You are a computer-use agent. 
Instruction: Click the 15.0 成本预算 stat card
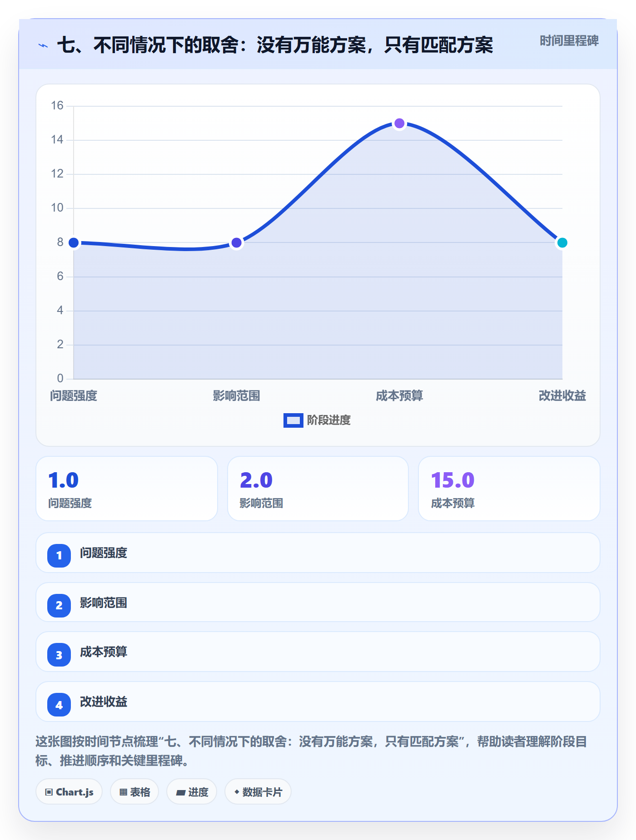click(x=509, y=489)
